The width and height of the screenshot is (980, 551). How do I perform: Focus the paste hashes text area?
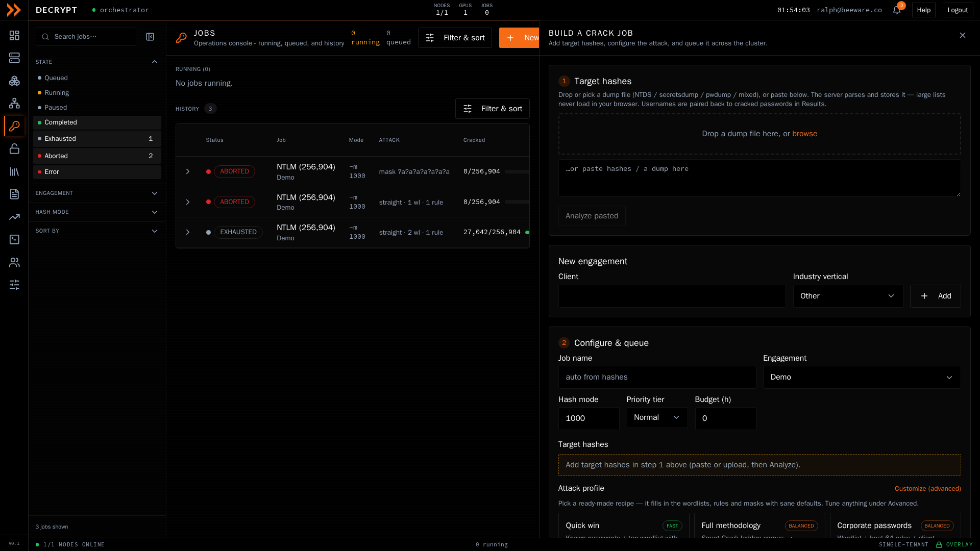point(759,178)
